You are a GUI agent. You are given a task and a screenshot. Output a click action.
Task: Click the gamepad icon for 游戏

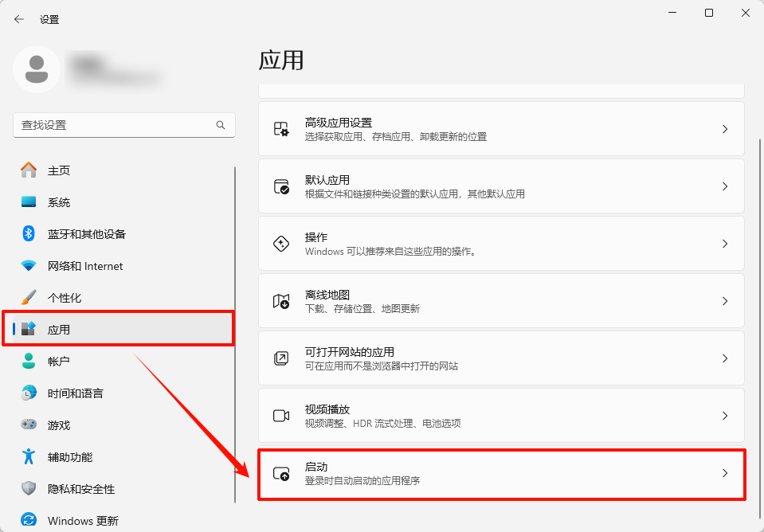[x=29, y=424]
